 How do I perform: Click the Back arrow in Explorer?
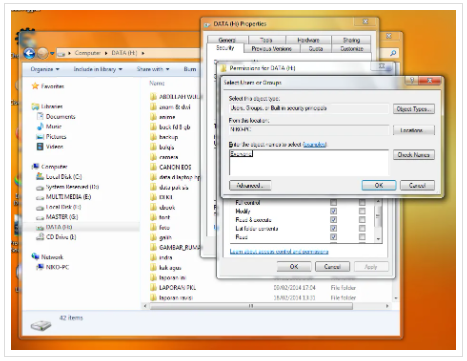[x=29, y=53]
